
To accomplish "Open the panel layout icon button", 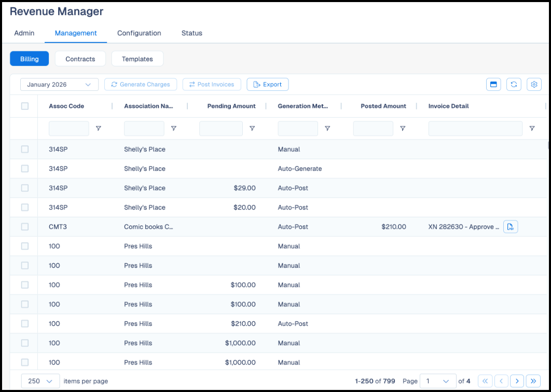I will coord(493,85).
